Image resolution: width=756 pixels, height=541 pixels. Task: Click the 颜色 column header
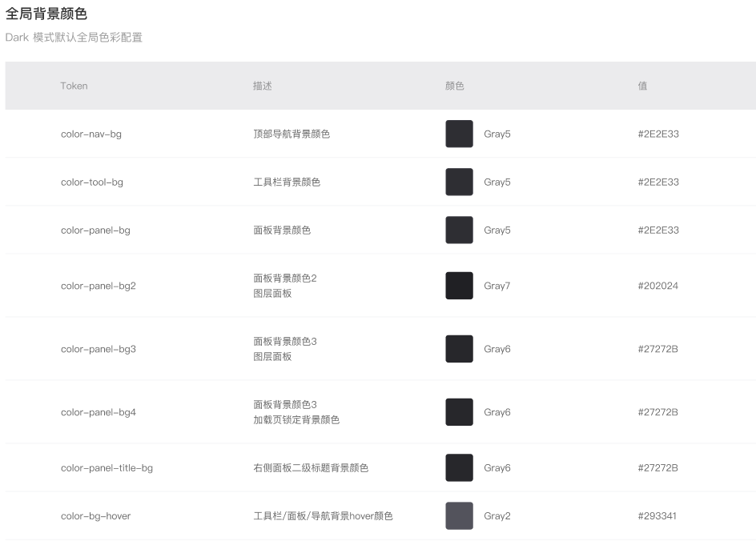[455, 86]
